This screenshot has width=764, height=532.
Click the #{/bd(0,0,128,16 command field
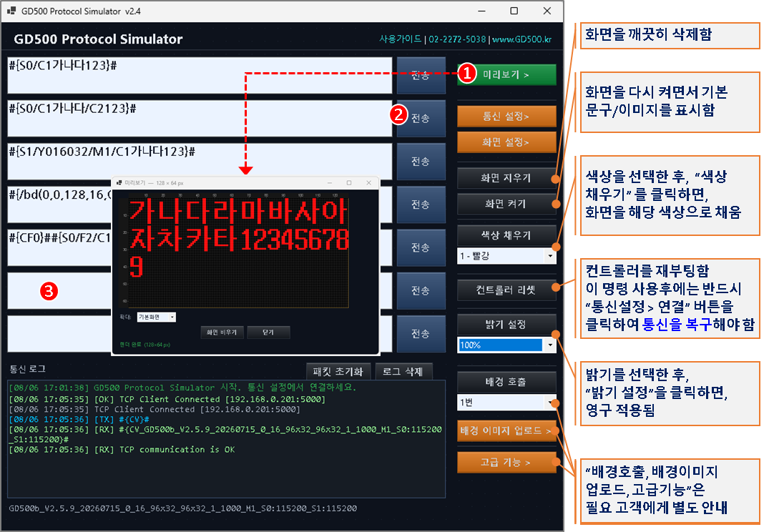pos(59,205)
